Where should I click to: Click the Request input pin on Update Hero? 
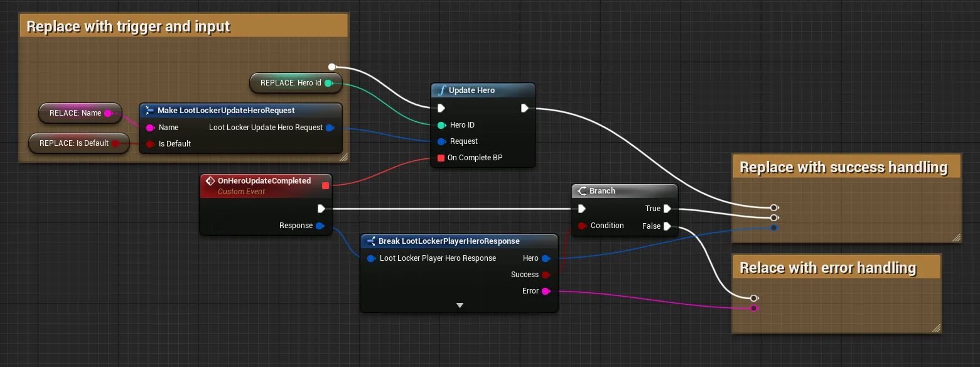(441, 141)
